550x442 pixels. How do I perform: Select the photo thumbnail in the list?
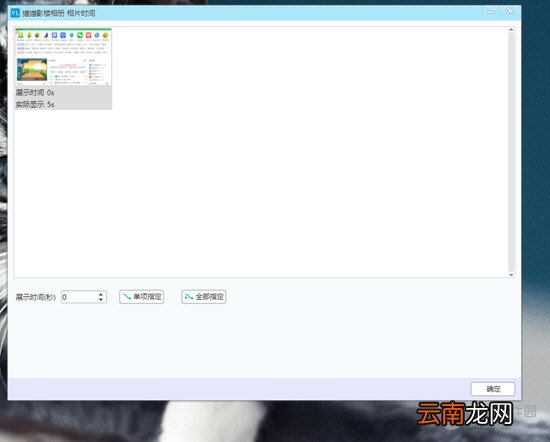tap(63, 57)
